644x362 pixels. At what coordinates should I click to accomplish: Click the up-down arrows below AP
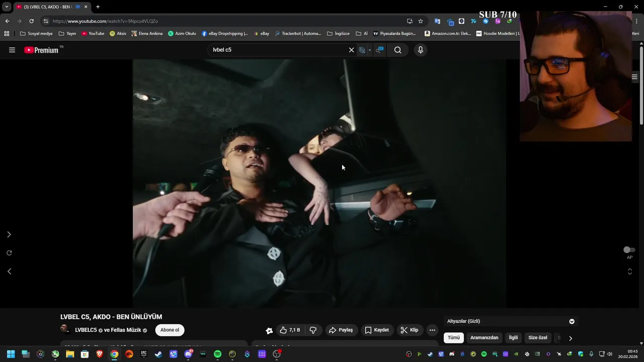[629, 271]
